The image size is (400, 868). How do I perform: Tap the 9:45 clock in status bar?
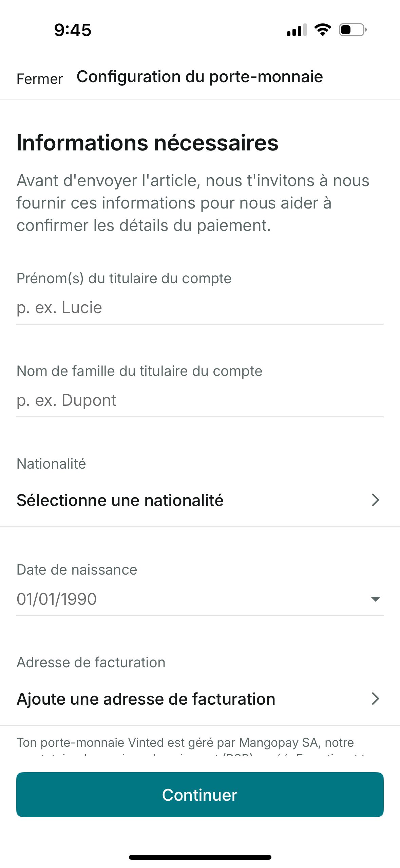point(73,30)
